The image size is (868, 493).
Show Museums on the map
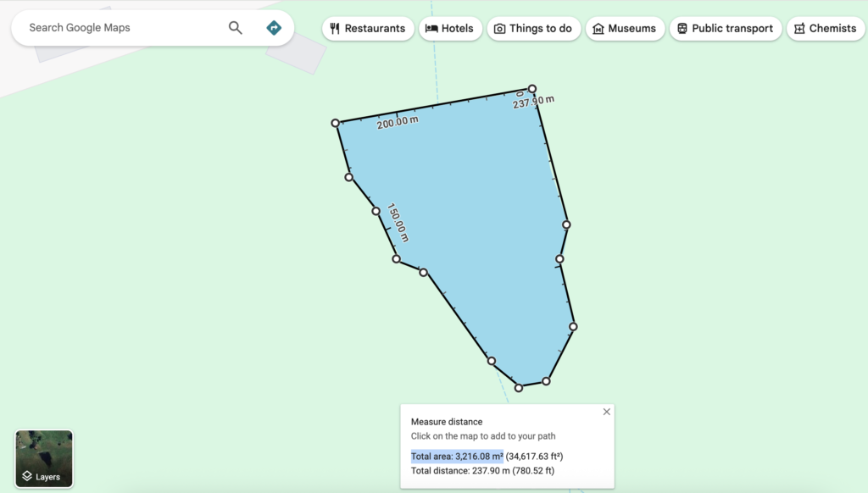click(x=624, y=29)
